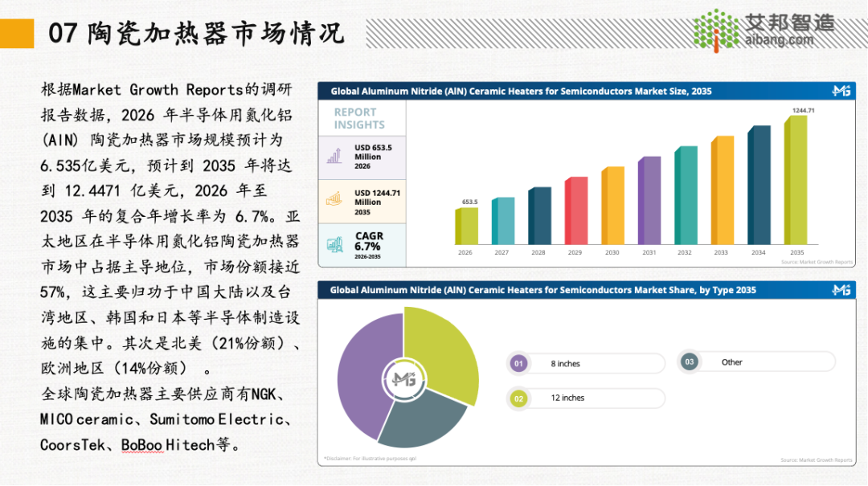Viewport: 868px width, 486px height.
Task: Click the 2028 dark blue bar
Action: click(x=540, y=216)
